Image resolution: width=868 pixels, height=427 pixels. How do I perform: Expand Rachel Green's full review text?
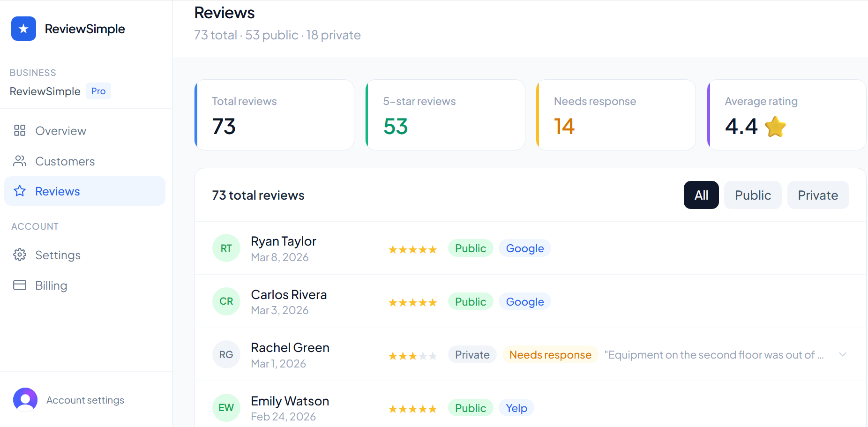pos(843,355)
